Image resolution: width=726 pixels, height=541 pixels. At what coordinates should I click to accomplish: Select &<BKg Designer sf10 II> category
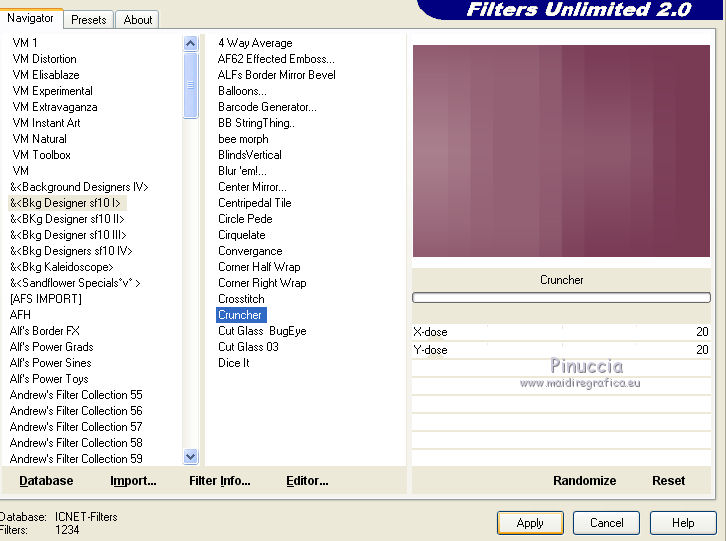point(67,219)
